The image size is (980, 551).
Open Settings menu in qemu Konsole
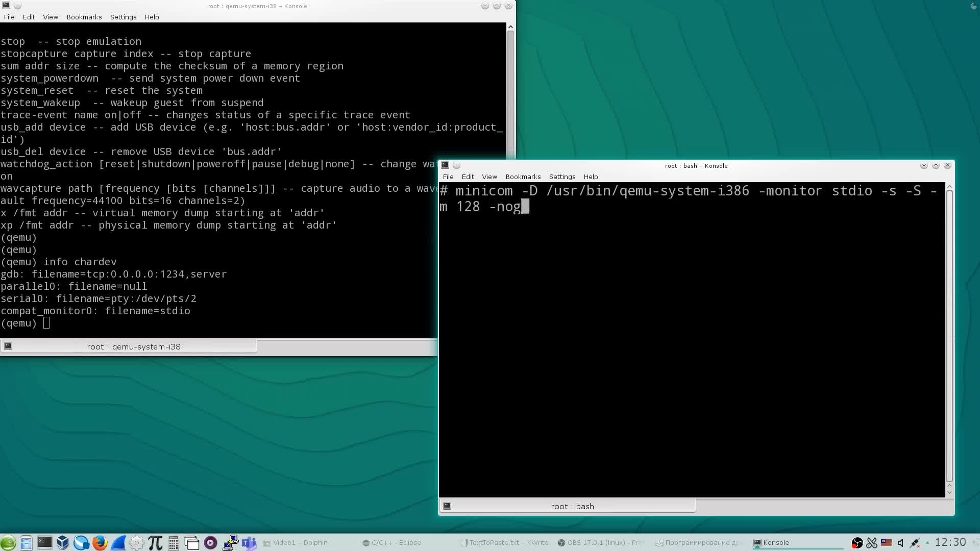[123, 17]
